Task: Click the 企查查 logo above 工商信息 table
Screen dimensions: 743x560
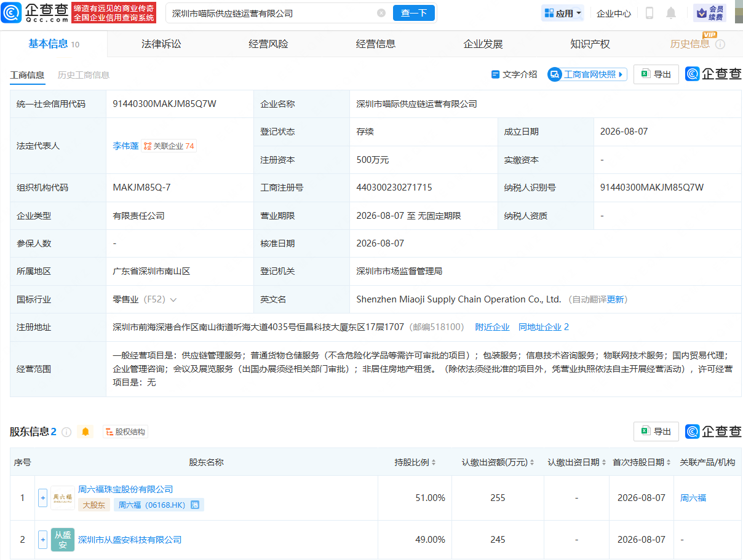Action: [713, 74]
